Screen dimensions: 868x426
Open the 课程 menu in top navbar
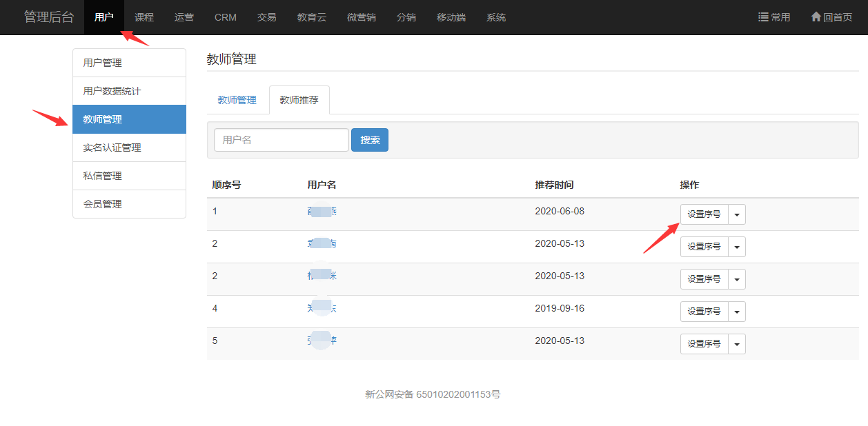click(144, 17)
